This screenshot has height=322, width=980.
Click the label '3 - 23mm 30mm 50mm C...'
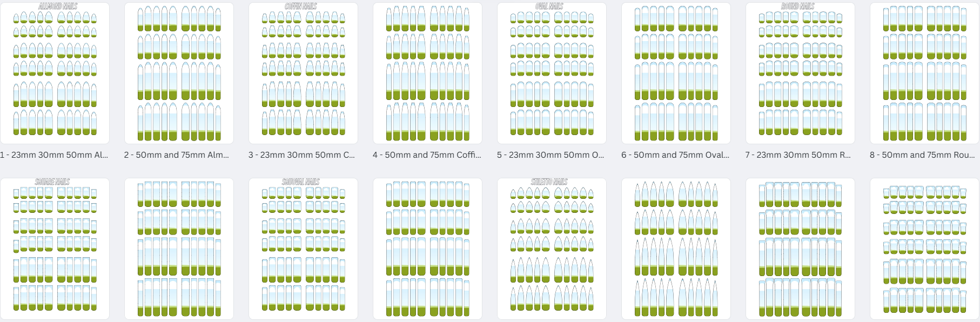(301, 155)
